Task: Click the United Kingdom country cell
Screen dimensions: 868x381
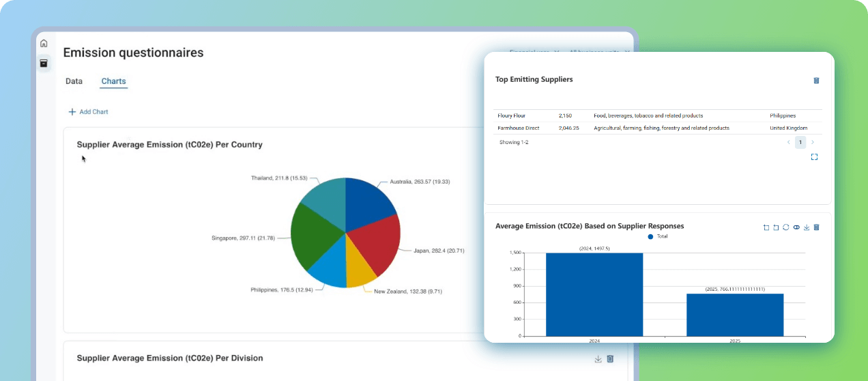Action: point(788,128)
